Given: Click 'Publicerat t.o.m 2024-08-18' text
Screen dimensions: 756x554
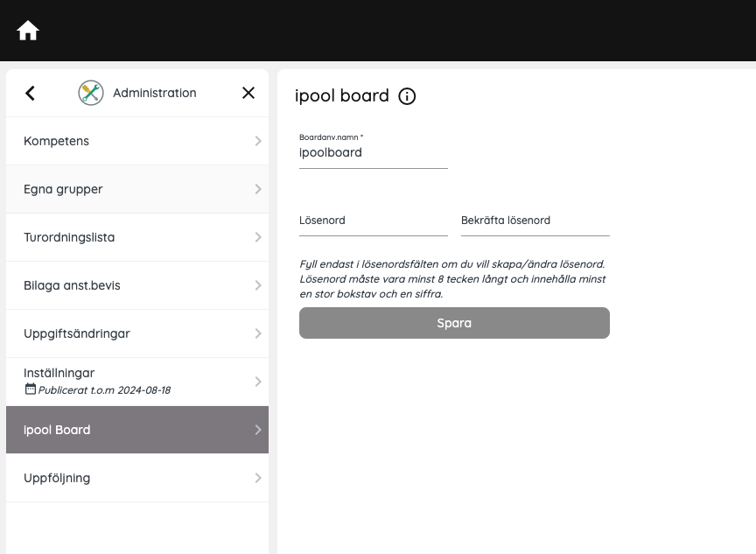Looking at the screenshot, I should [x=104, y=390].
